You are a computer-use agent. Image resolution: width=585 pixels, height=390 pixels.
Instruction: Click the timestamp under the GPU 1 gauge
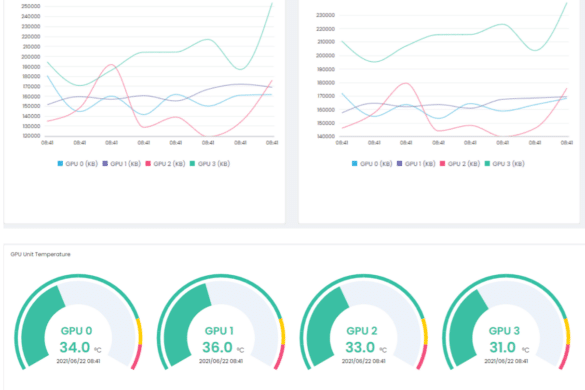pos(221,361)
